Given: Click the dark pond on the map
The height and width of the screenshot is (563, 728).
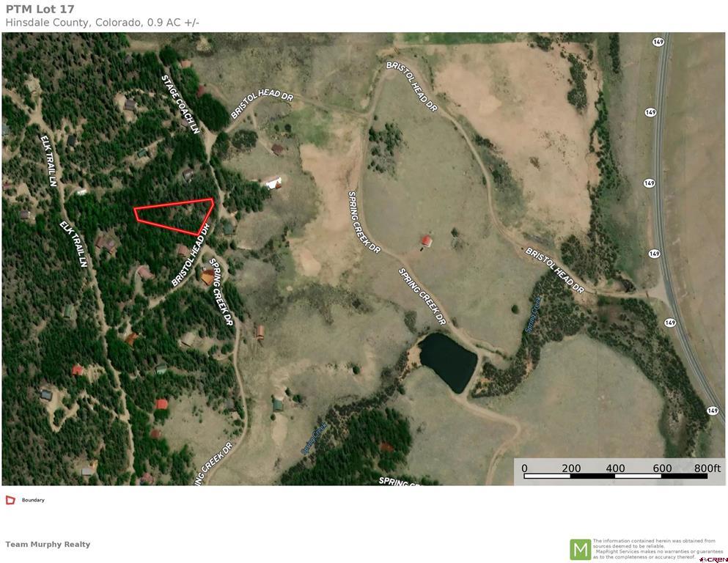Looking at the screenshot, I should pos(447,362).
